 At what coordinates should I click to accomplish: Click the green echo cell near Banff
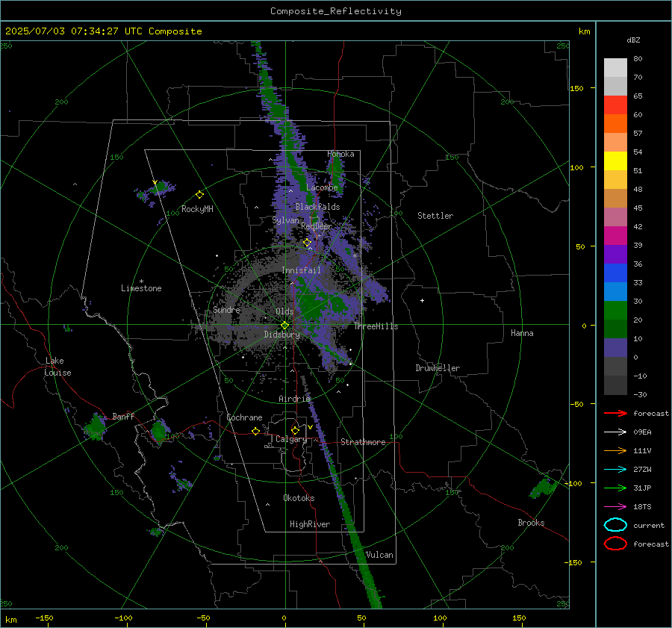pos(95,427)
